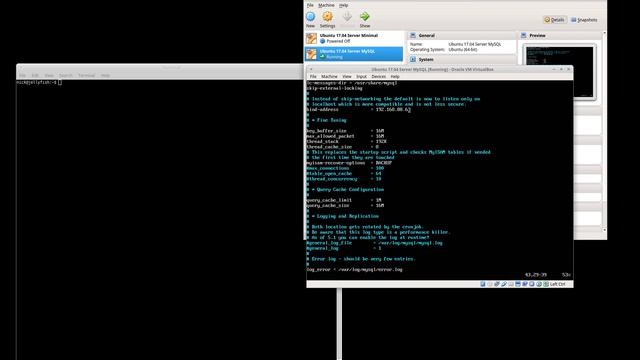Click the USB devices status bar icon
640x360 pixels.
click(504, 284)
